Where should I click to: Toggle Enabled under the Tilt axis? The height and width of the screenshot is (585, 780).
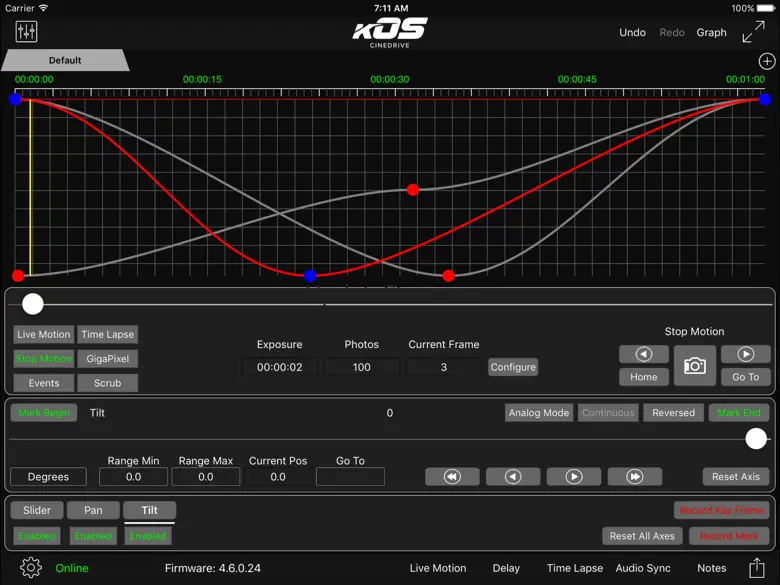pyautogui.click(x=148, y=536)
